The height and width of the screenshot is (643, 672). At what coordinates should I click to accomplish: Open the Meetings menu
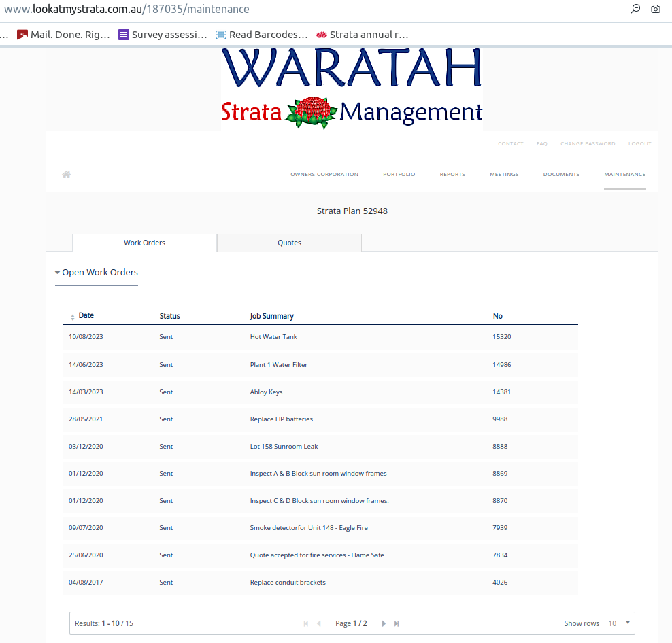(504, 175)
